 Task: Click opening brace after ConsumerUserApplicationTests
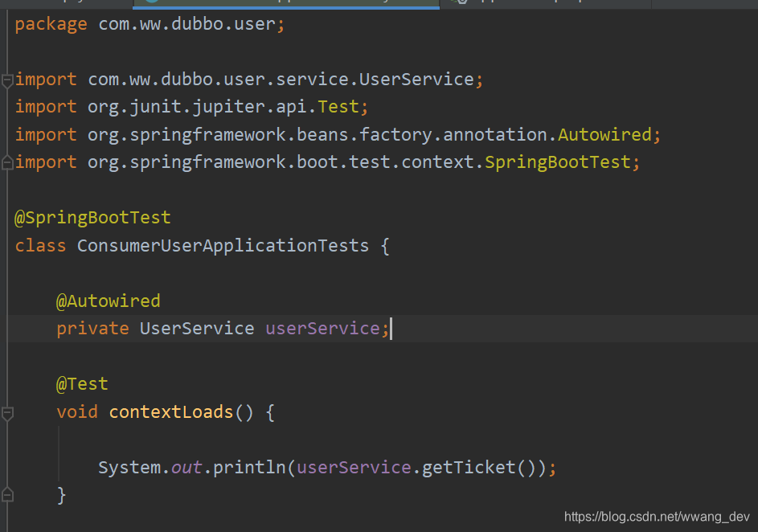385,247
